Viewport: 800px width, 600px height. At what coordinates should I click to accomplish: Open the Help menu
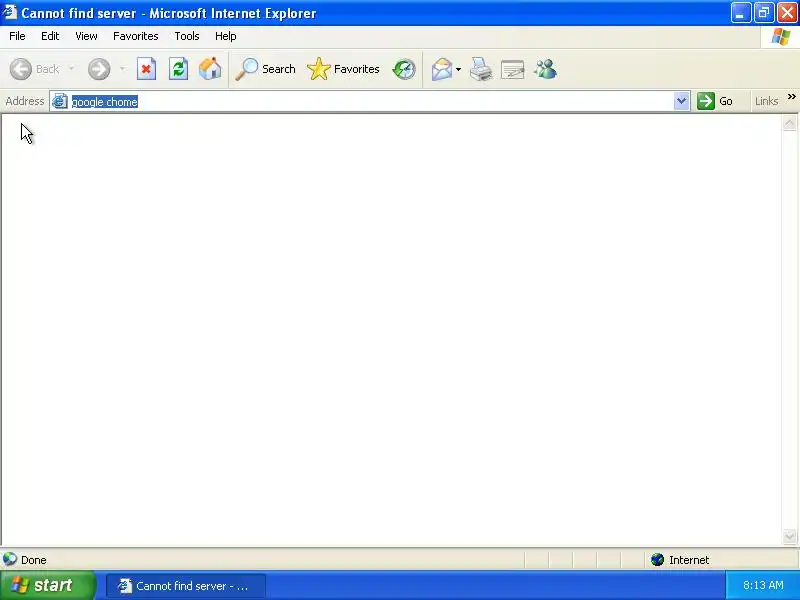click(x=226, y=36)
